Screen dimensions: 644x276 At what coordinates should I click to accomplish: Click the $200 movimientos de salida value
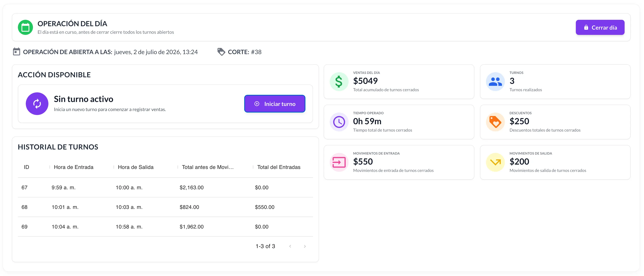(x=519, y=161)
